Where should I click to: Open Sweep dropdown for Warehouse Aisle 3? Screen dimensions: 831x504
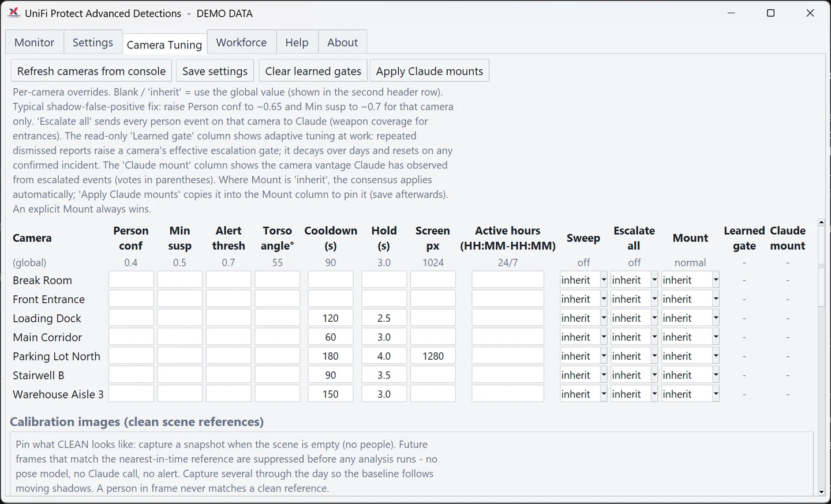[x=583, y=394]
